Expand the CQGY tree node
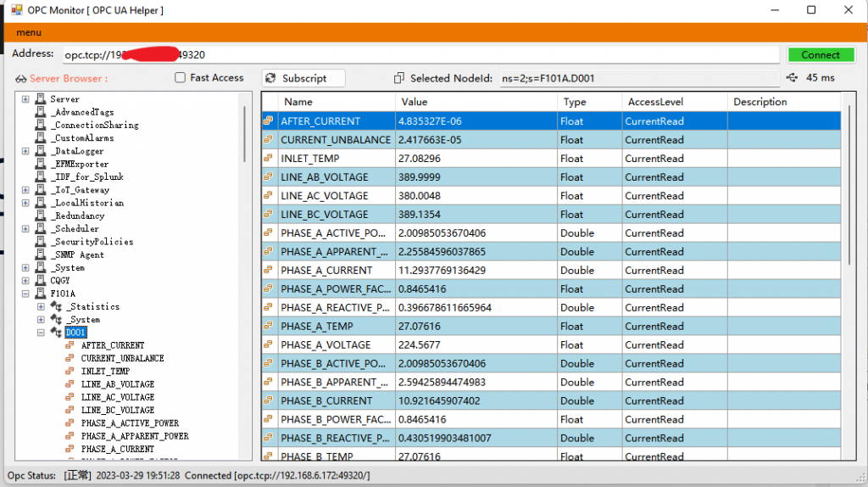 [25, 281]
